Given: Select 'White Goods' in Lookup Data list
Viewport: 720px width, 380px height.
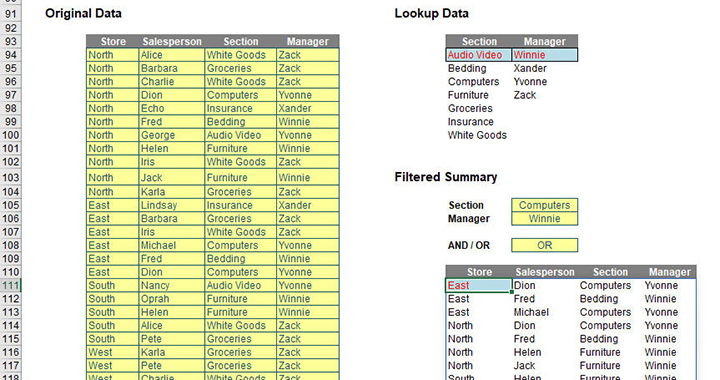Looking at the screenshot, I should pos(477,135).
